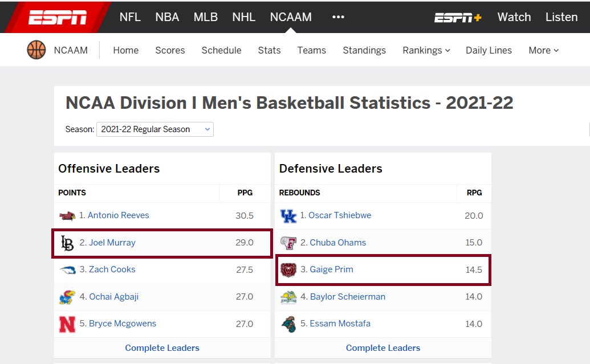Open Baylor Scheierman player page
This screenshot has width=590, height=364.
pyautogui.click(x=348, y=297)
